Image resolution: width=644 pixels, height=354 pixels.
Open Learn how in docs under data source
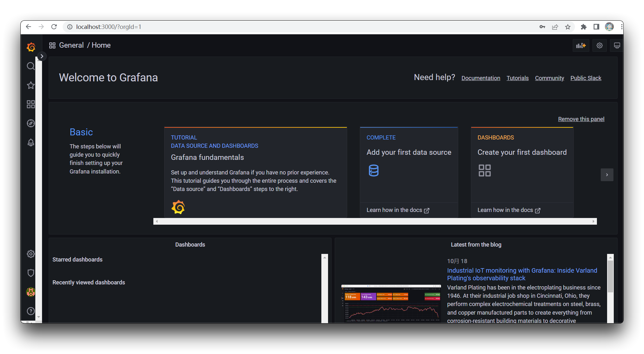(398, 210)
